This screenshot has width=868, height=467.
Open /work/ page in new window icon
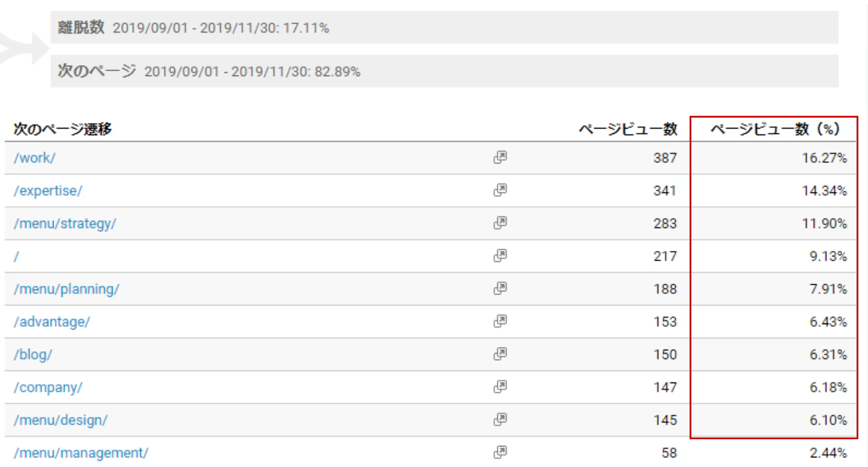click(500, 157)
